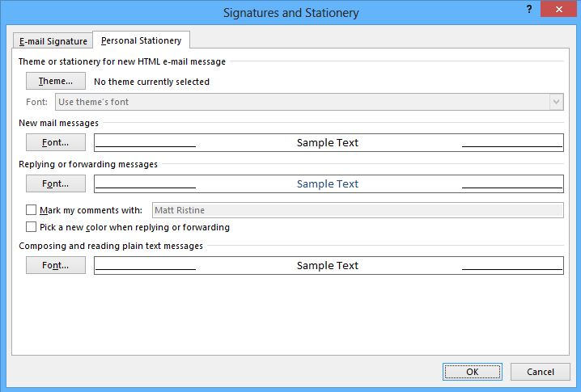Open the Theme... chooser button
This screenshot has width=581, height=392.
tap(56, 82)
